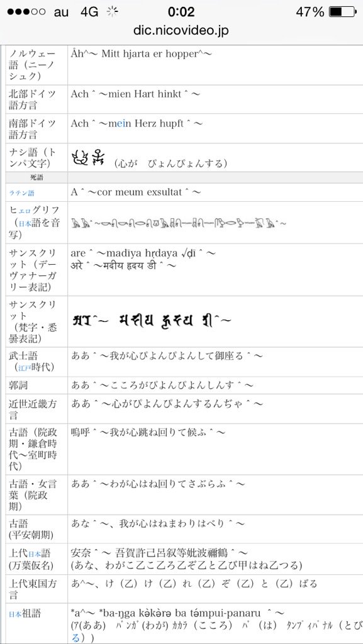Open the 江戸 link in 武士語 row
363x644 pixels.
(x=25, y=367)
